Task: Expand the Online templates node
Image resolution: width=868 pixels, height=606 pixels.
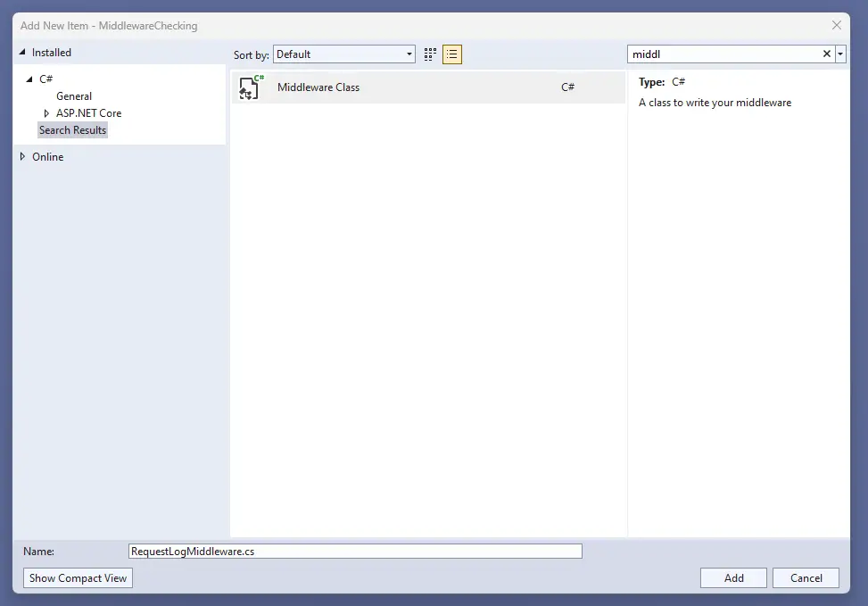Action: pos(21,156)
